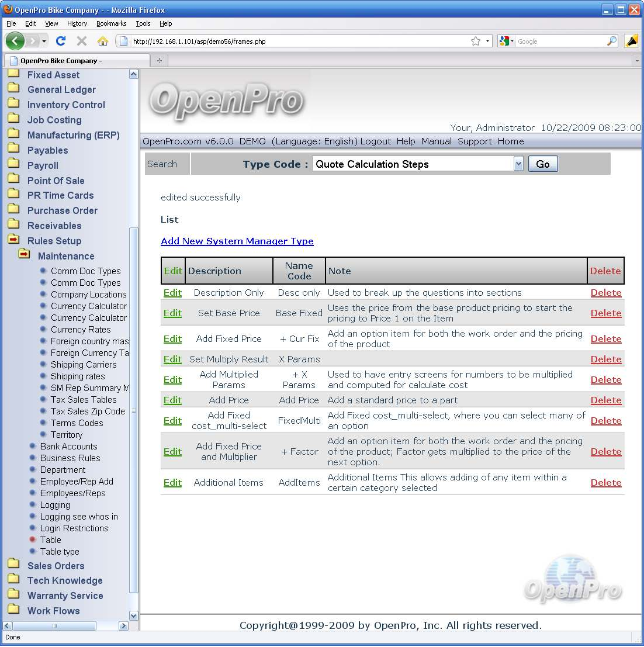Click the bookmark star in address bar
This screenshot has height=647, width=644.
click(x=476, y=41)
